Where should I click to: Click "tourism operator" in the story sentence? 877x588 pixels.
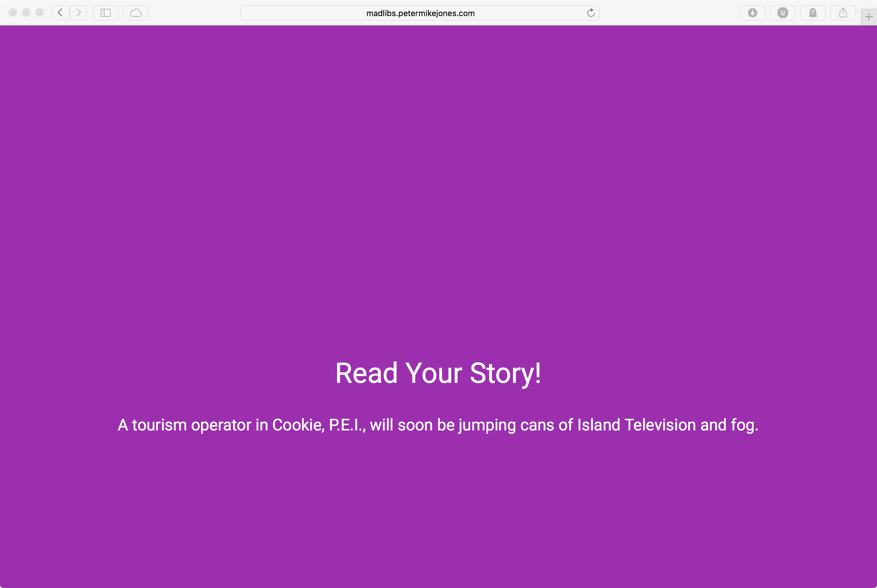(x=192, y=425)
